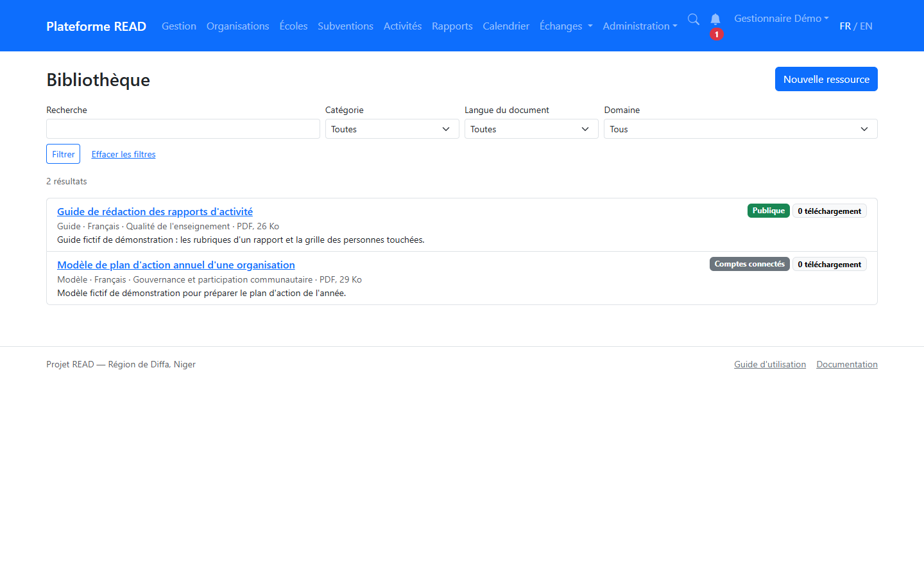Viewport: 924px width, 578px height.
Task: Click Effacer les filtres link
Action: [124, 154]
